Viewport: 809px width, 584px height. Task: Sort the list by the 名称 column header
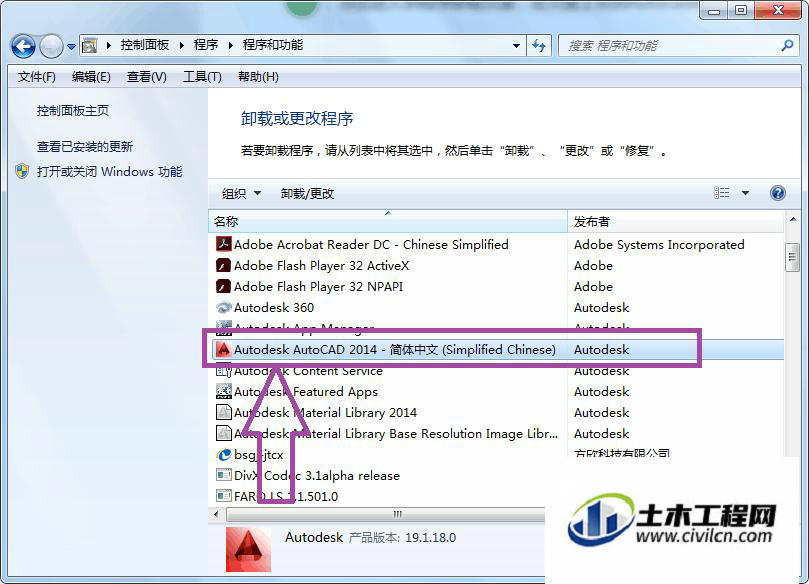[387, 222]
